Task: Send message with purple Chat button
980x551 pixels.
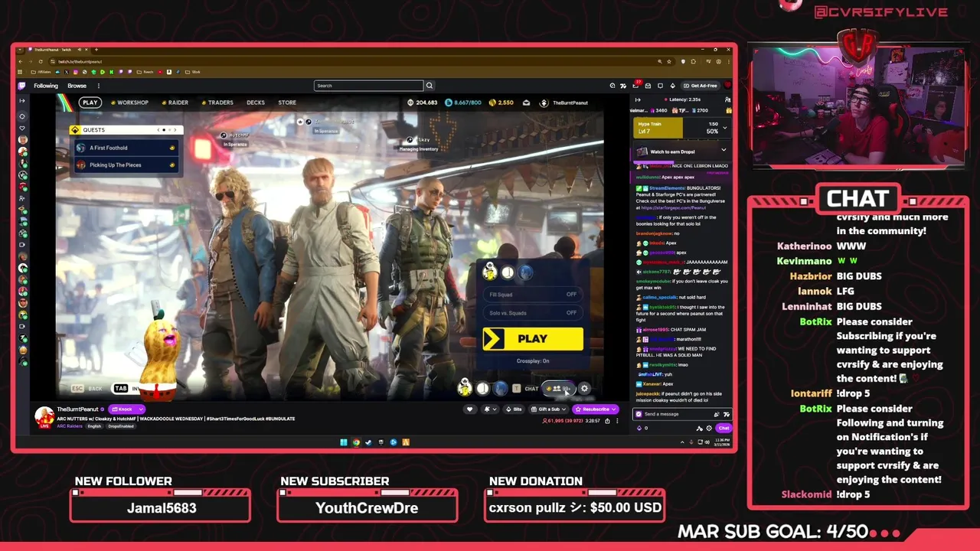Action: [x=724, y=429]
